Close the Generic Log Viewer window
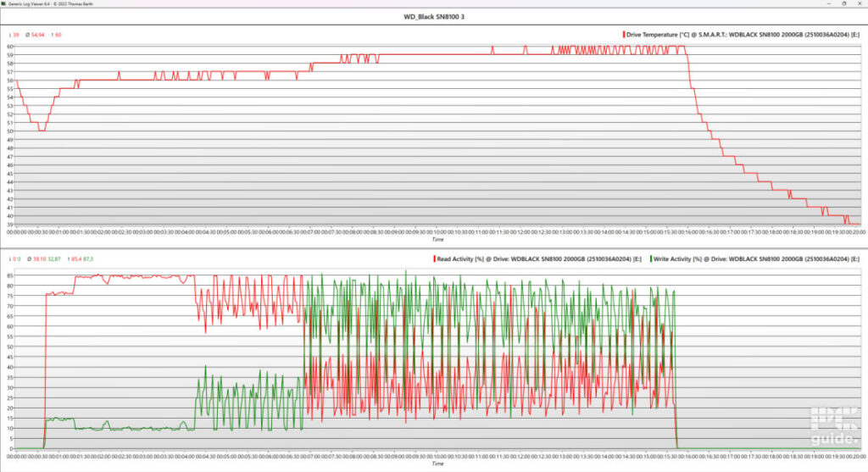The width and height of the screenshot is (868, 472). click(x=860, y=3)
